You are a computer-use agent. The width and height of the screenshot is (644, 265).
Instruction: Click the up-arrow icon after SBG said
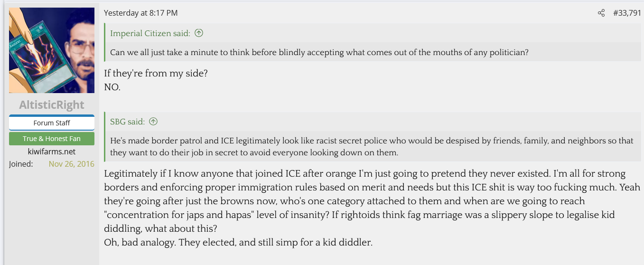point(153,122)
